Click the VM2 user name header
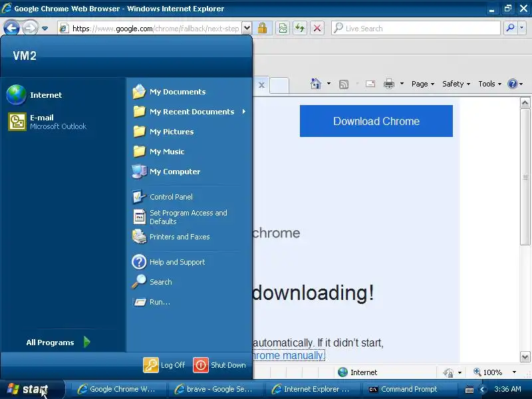532x399 pixels. [25, 56]
